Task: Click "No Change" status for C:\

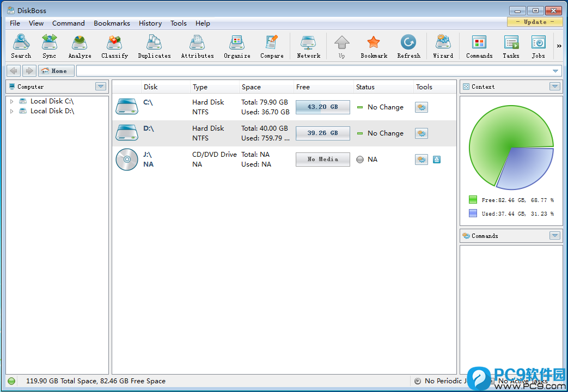Action: 386,107
